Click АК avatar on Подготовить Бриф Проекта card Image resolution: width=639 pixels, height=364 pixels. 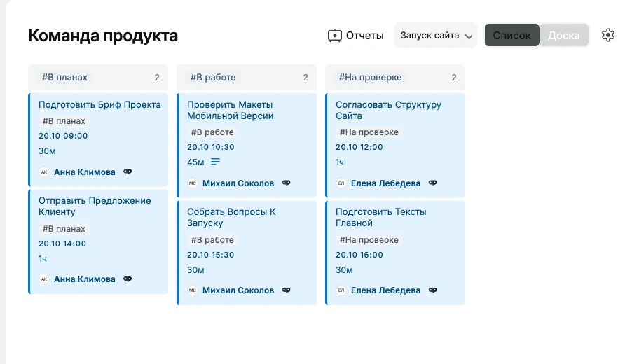pyautogui.click(x=44, y=171)
